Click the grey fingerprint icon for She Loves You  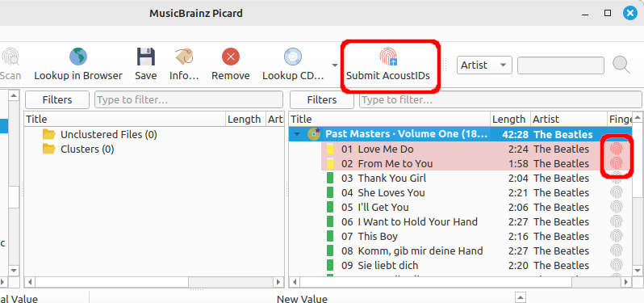tap(616, 192)
